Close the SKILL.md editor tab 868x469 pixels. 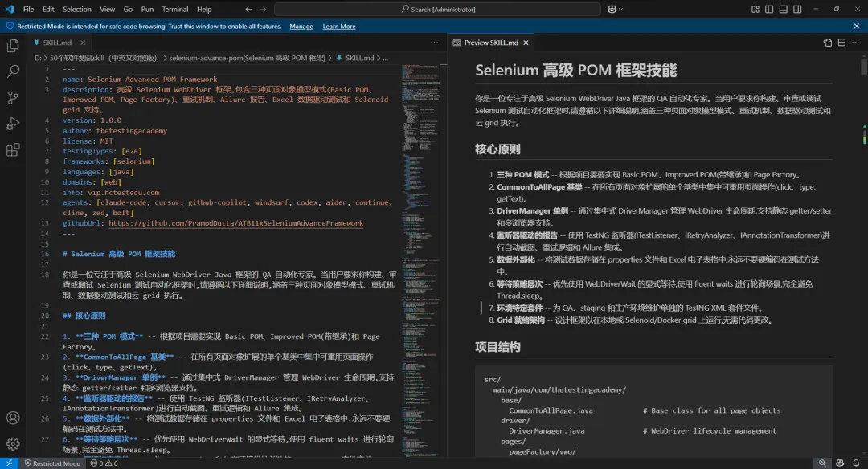[83, 43]
